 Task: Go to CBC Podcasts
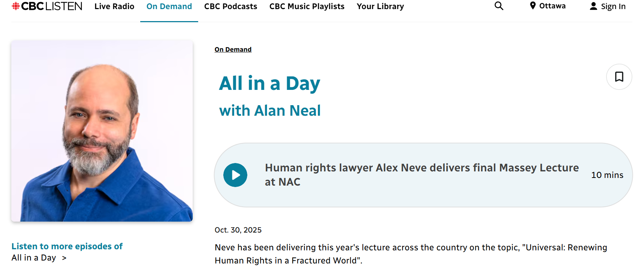[231, 7]
